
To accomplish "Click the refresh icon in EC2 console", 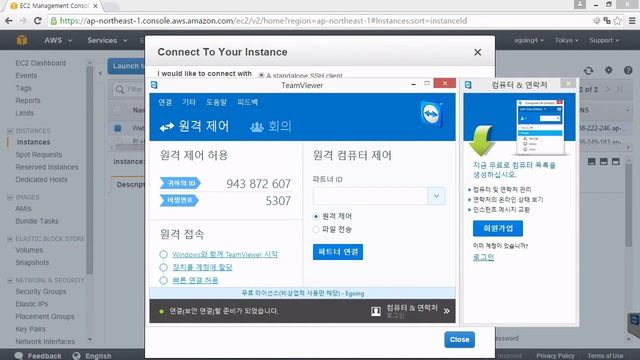I will point(588,70).
